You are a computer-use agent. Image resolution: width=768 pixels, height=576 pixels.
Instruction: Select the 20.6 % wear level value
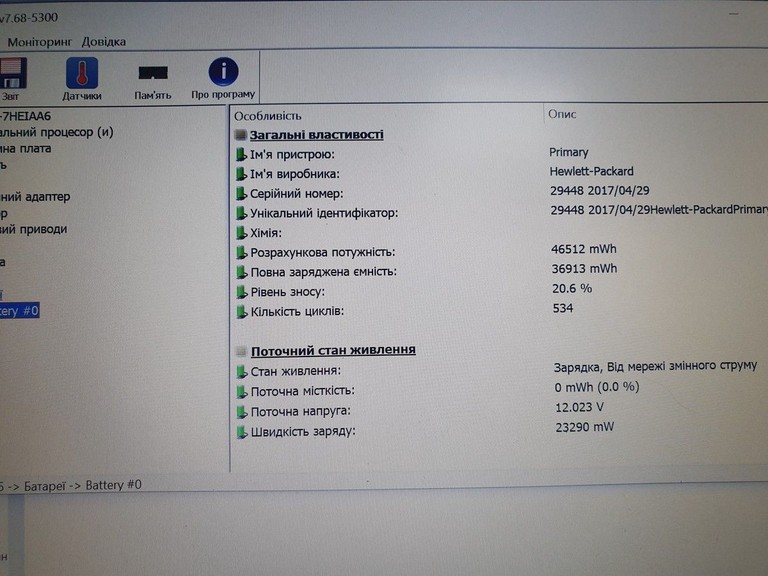click(x=572, y=288)
